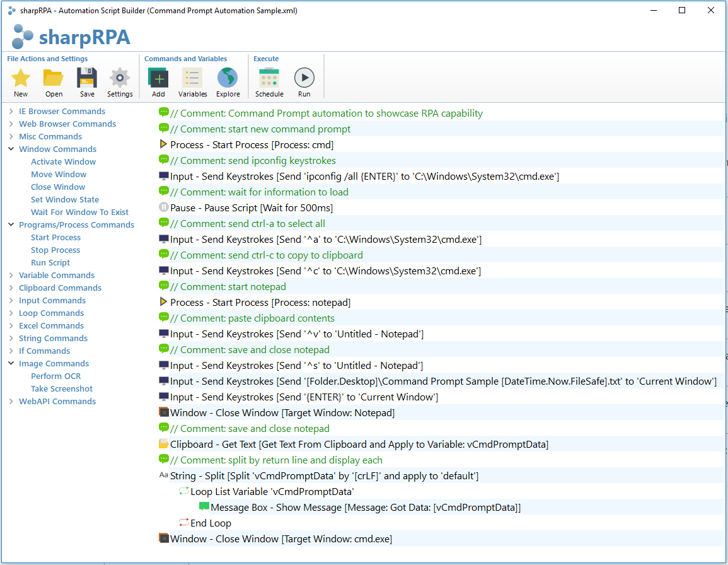Expand Excel Commands node
The width and height of the screenshot is (728, 565).
11,325
